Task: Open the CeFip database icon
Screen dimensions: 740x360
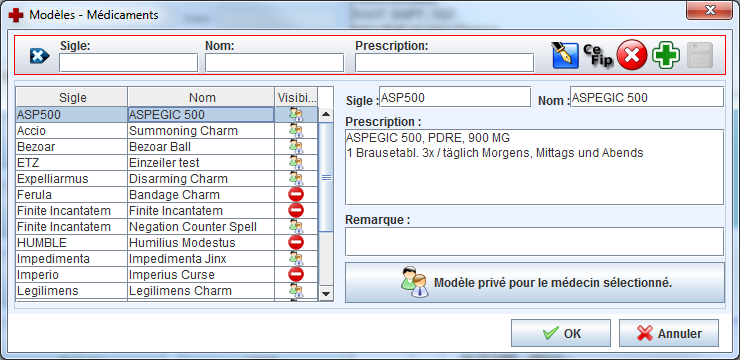Action: click(598, 56)
